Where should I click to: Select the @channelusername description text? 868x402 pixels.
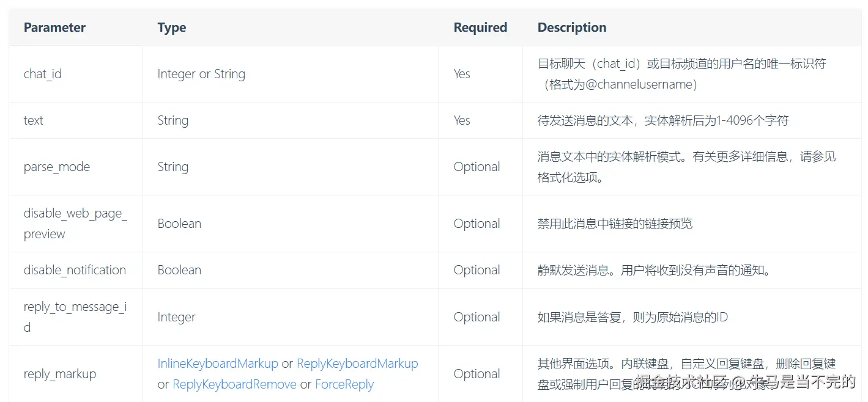point(622,84)
